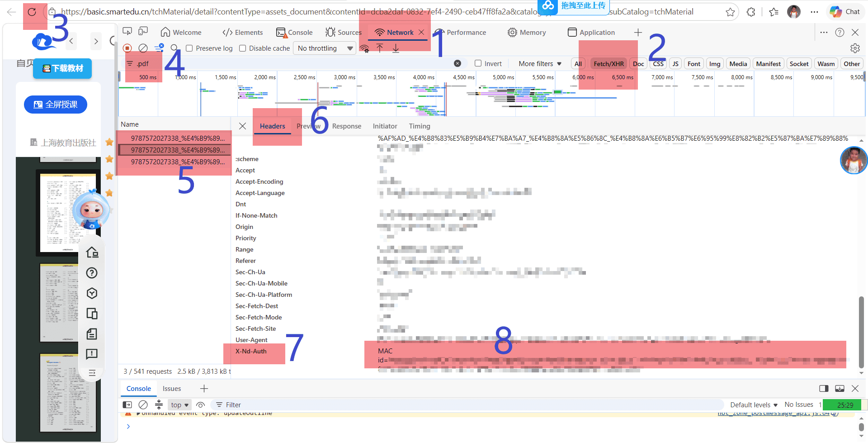The image size is (868, 443).
Task: Enable the Preserve log checkbox
Action: coord(189,48)
